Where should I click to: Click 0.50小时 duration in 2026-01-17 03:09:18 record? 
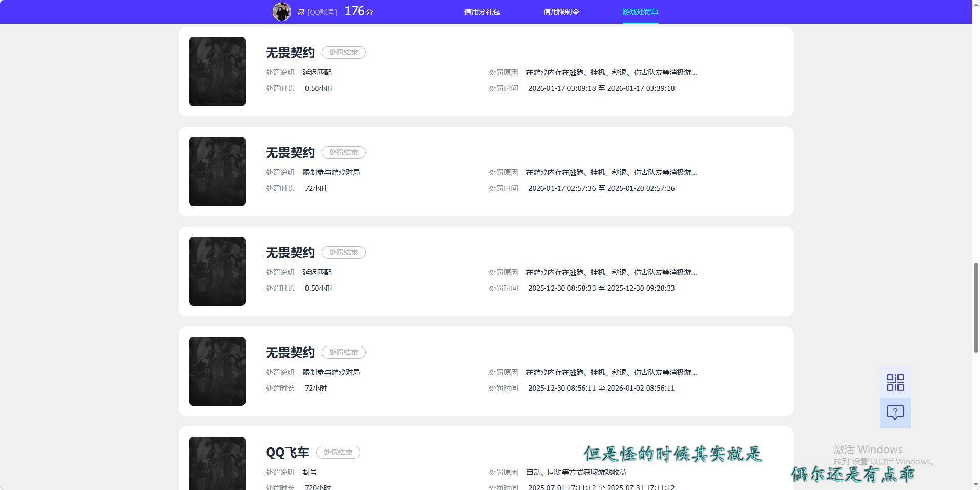click(x=319, y=88)
